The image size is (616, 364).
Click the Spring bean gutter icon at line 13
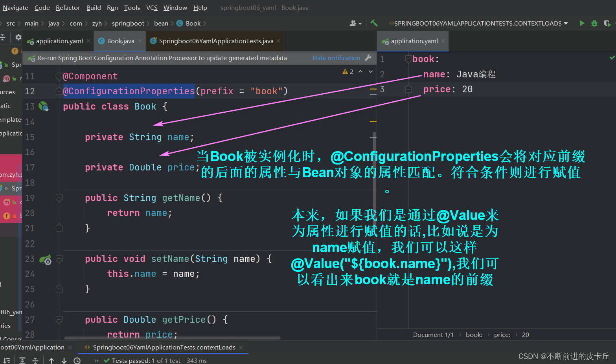point(44,106)
